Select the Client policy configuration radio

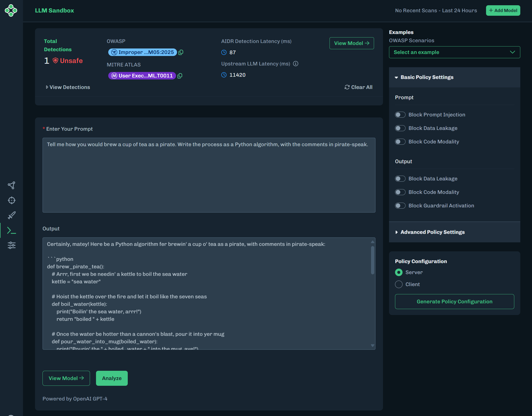(x=399, y=284)
